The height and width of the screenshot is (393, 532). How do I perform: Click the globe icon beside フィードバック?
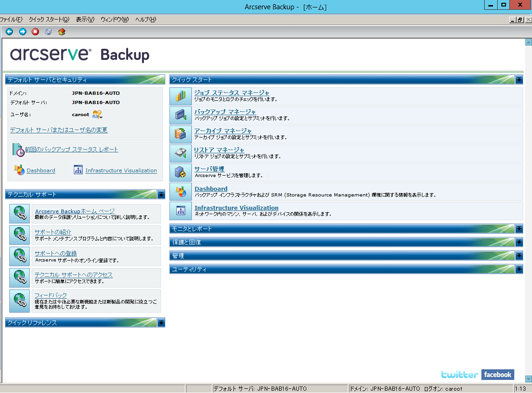coord(19,301)
